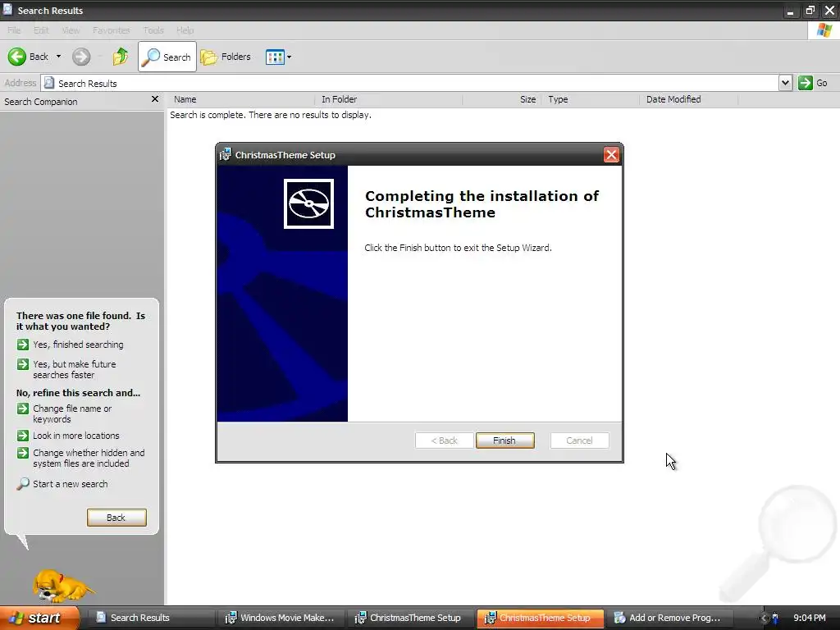Click the Address bar field
Image resolution: width=840 pixels, height=630 pixels.
point(410,83)
